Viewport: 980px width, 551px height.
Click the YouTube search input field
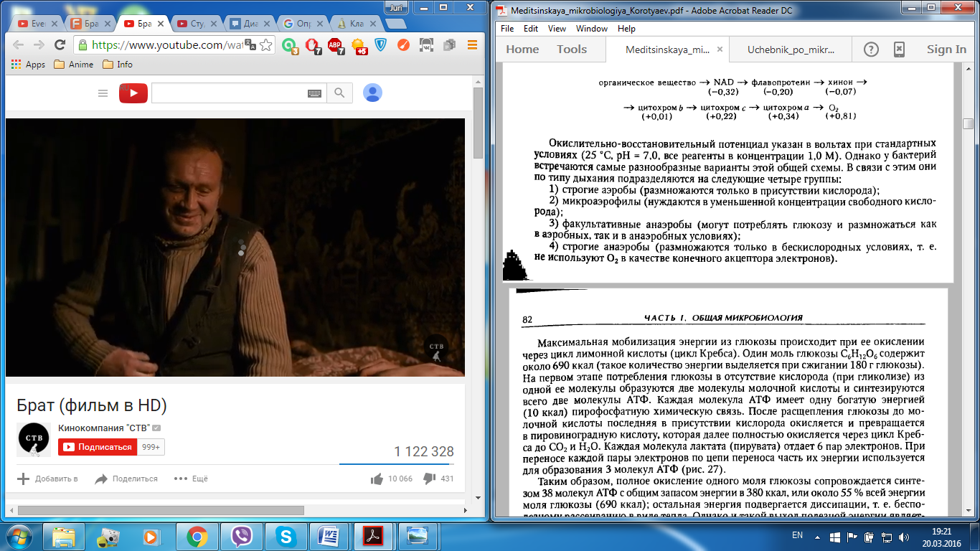[230, 93]
